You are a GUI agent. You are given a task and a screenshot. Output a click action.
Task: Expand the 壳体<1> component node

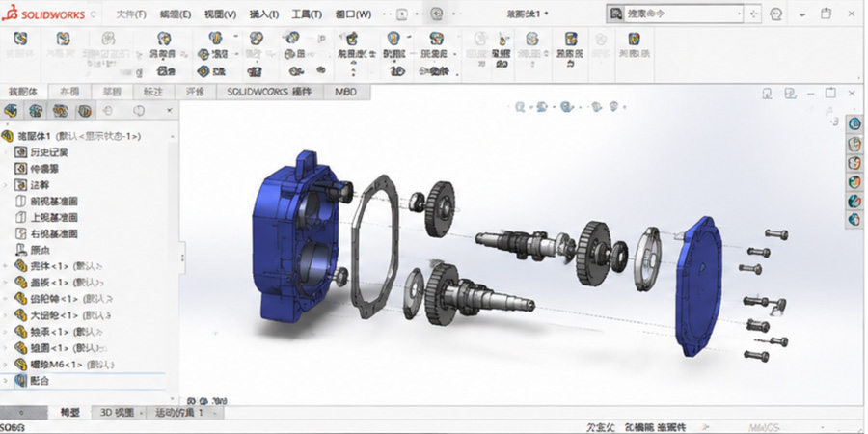[x=5, y=266]
